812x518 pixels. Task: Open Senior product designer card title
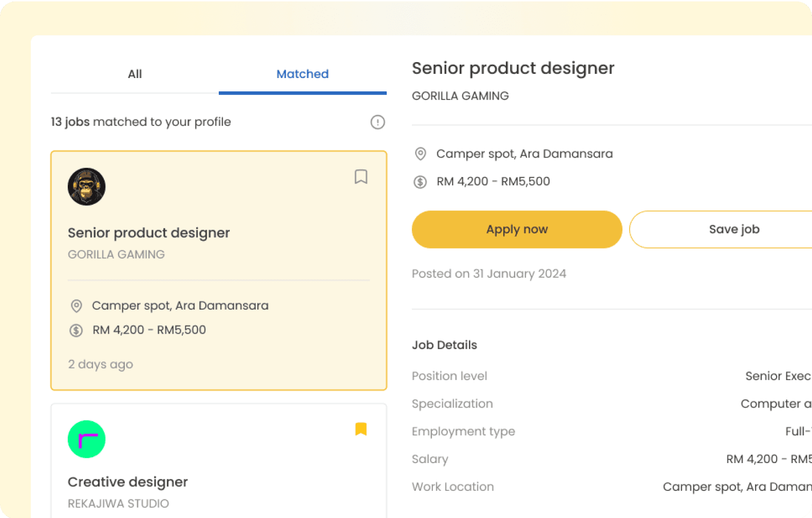[x=148, y=233]
